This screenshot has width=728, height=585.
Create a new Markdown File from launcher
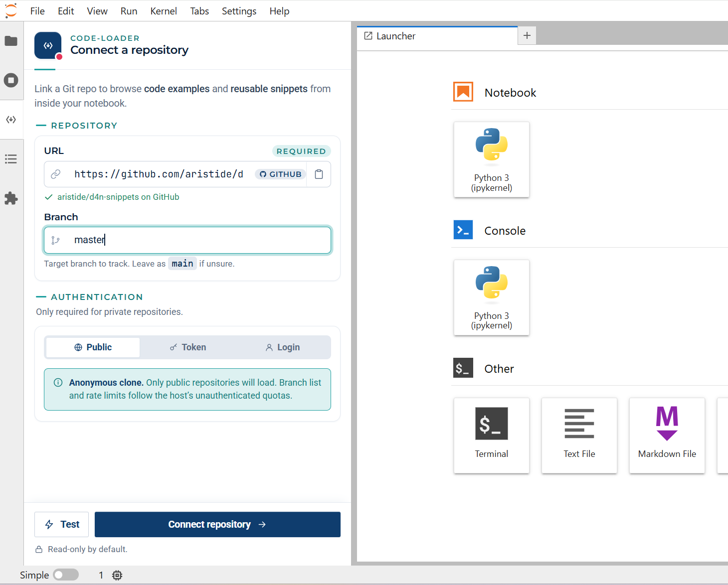pos(667,436)
